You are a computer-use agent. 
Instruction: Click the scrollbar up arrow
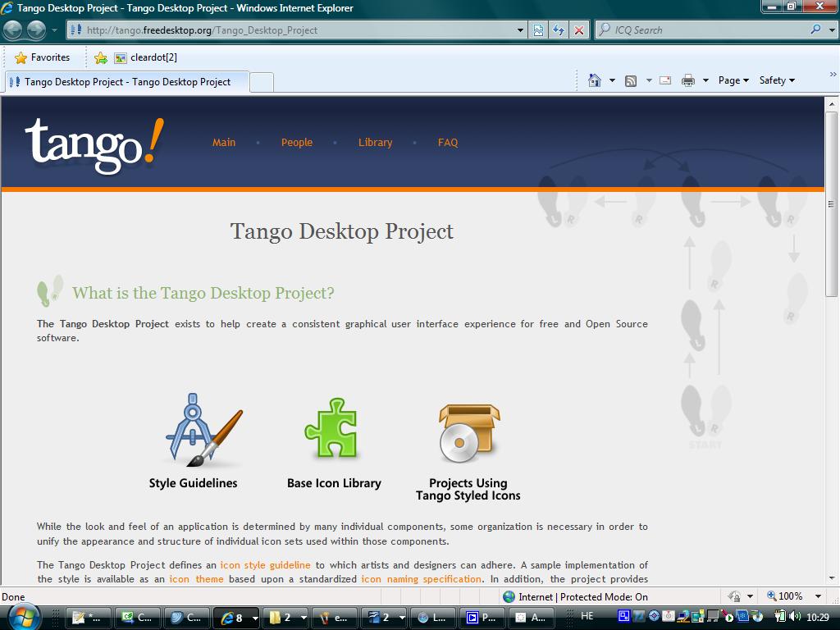click(832, 104)
